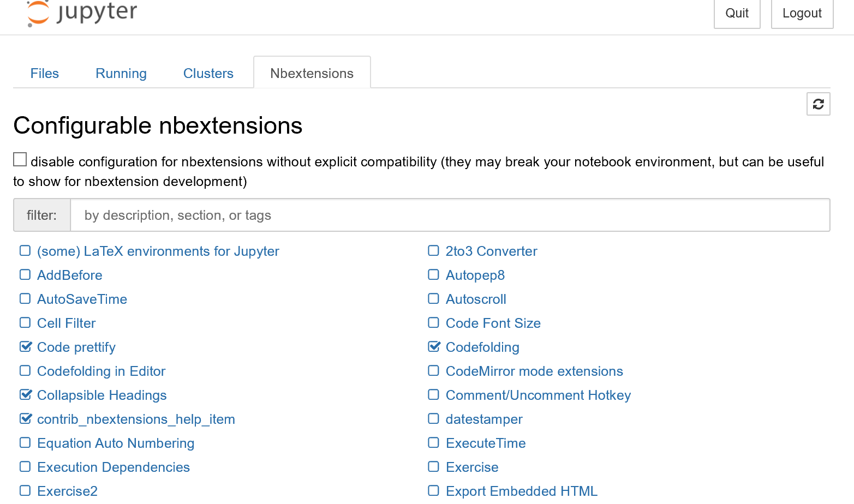Disable the Codefolding extension
This screenshot has height=504, width=854.
tap(433, 346)
